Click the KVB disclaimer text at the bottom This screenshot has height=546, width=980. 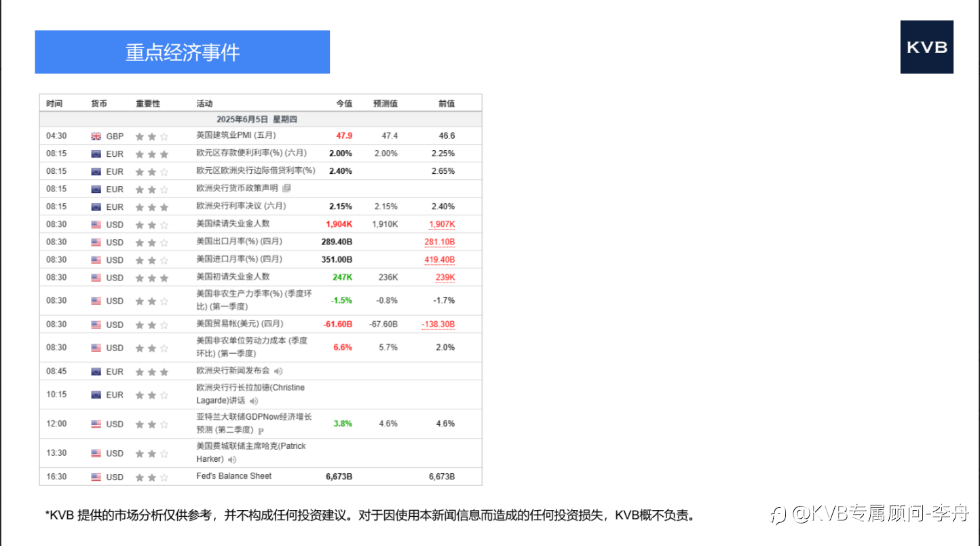(371, 515)
